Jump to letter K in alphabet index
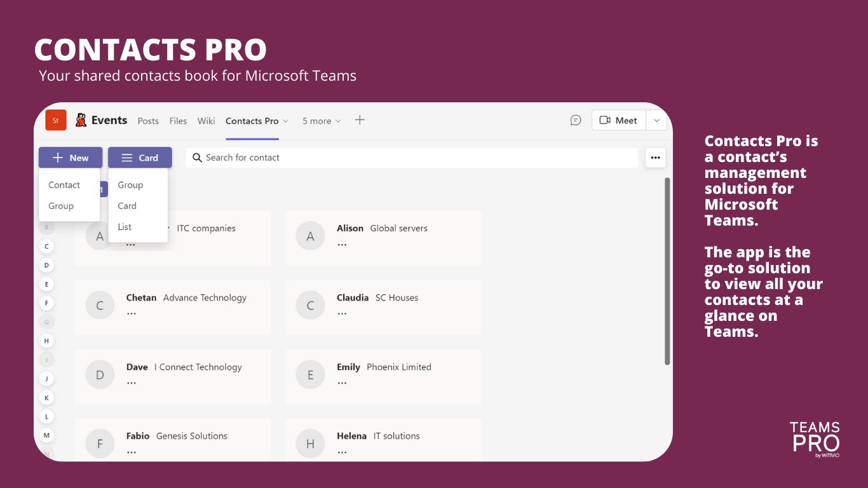Screen dimensions: 868x488 pos(46,398)
